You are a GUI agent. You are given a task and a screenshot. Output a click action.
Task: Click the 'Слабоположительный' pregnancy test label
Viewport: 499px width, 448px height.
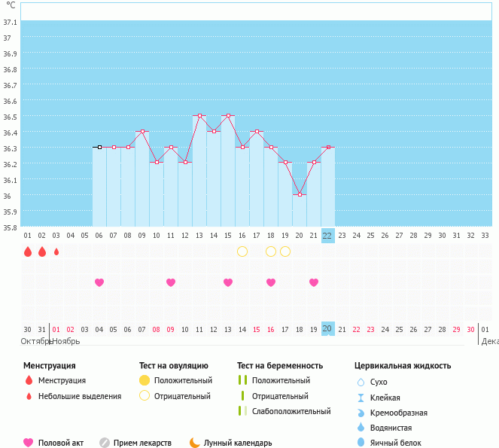click(291, 411)
